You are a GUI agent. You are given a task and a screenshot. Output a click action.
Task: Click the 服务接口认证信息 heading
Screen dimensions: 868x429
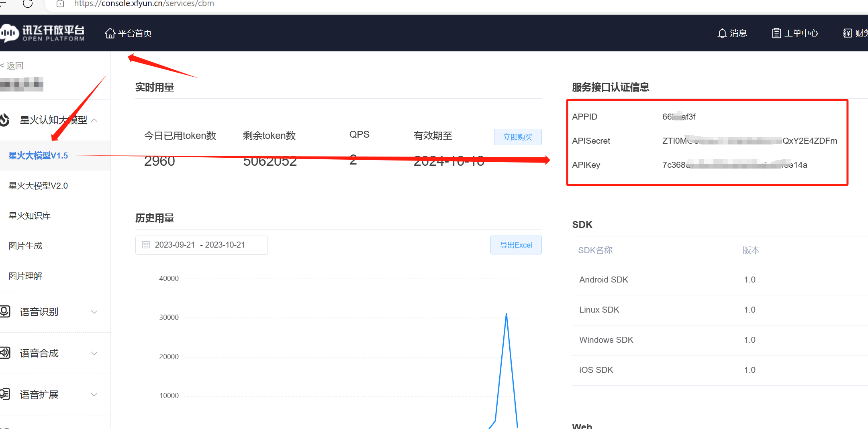(x=611, y=87)
